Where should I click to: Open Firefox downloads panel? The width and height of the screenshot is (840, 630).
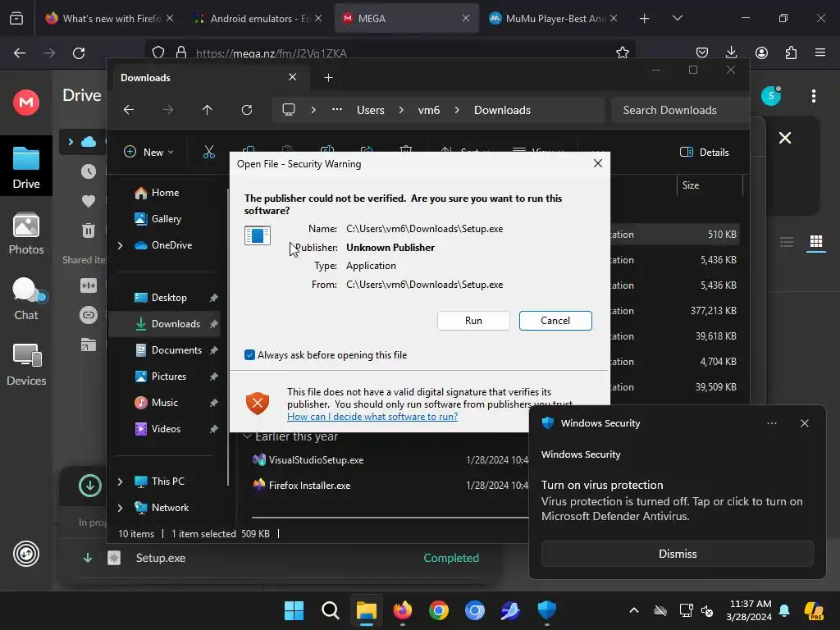(x=731, y=52)
